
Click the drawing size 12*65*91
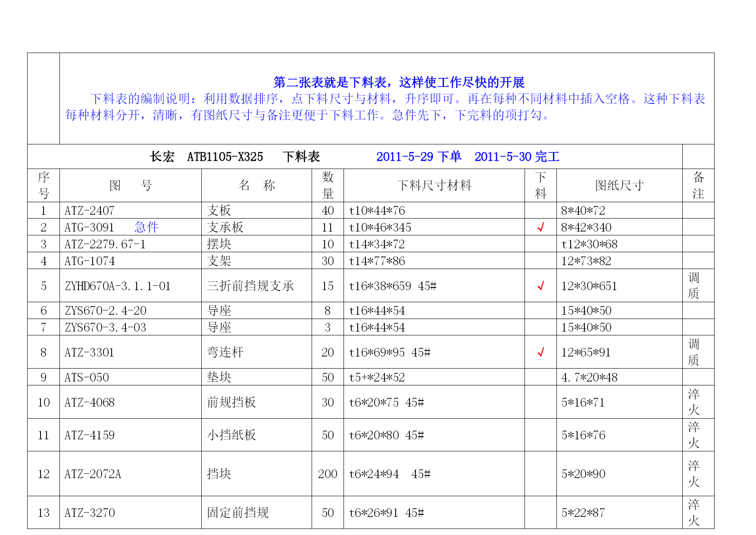(586, 353)
